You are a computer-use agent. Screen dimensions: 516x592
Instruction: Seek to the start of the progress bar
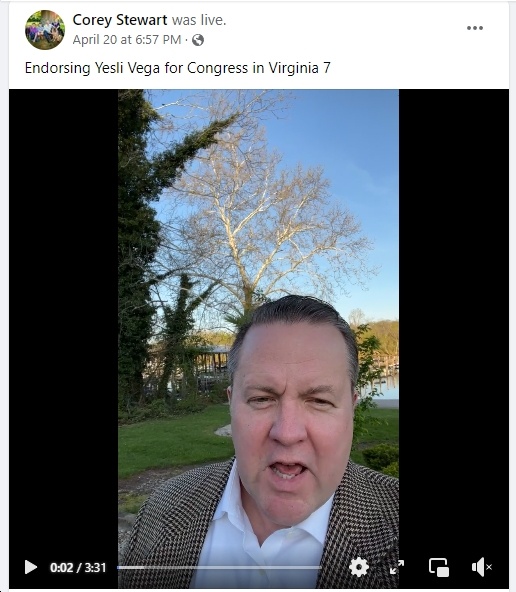point(118,567)
